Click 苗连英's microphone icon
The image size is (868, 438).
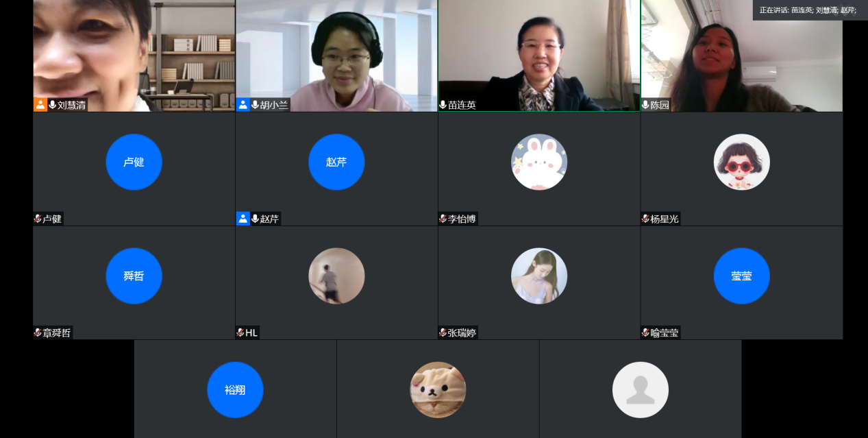point(443,105)
